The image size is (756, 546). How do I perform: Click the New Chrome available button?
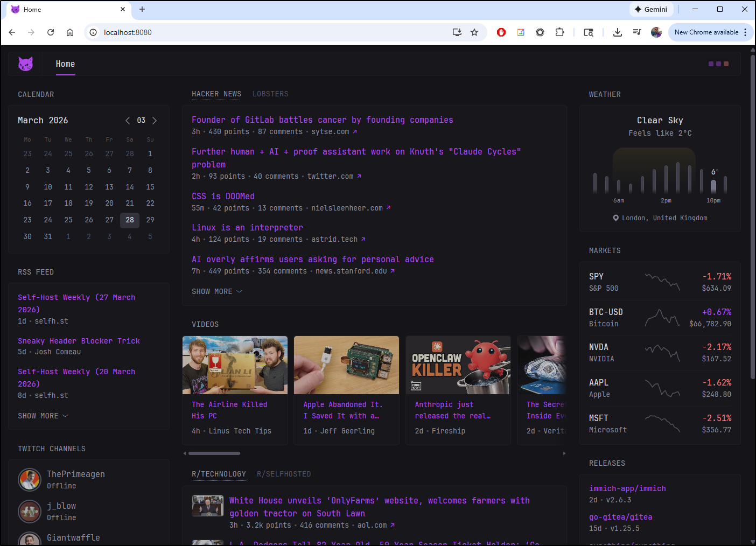pos(707,32)
